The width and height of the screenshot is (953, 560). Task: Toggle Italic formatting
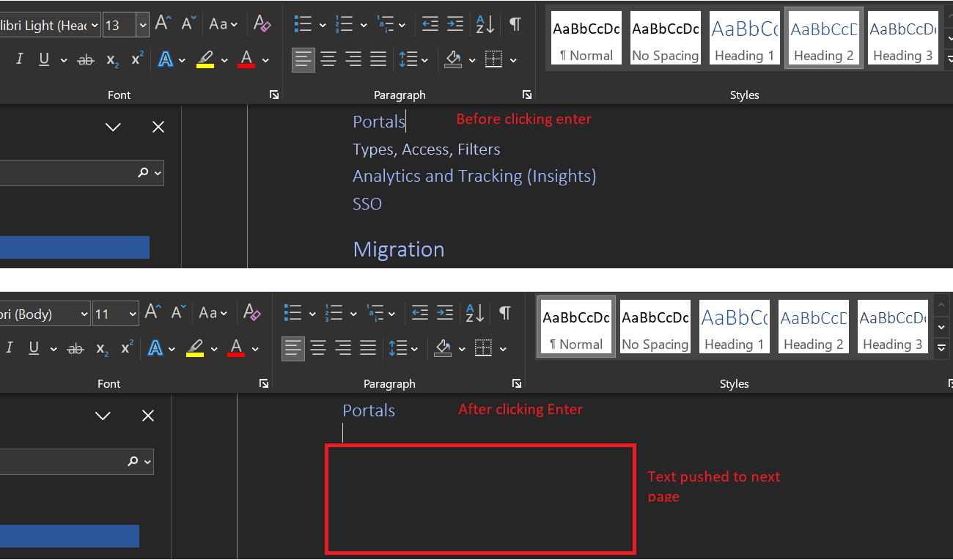point(20,58)
